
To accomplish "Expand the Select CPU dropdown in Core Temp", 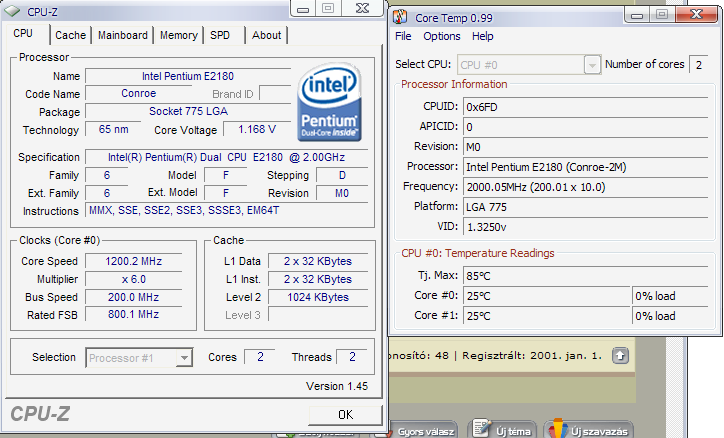I will (x=592, y=65).
